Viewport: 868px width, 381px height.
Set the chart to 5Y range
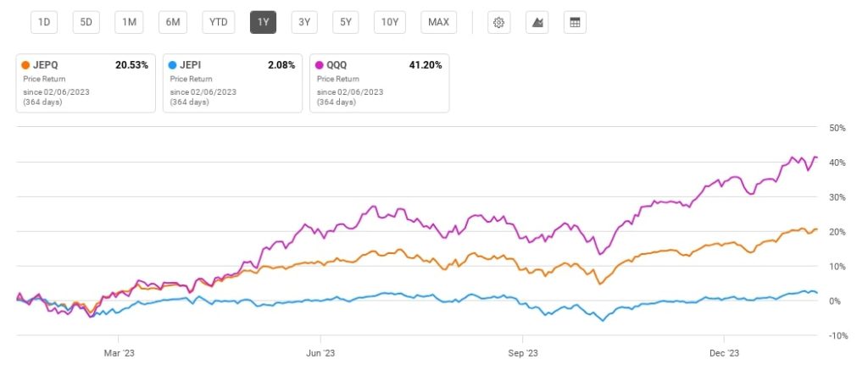click(345, 23)
